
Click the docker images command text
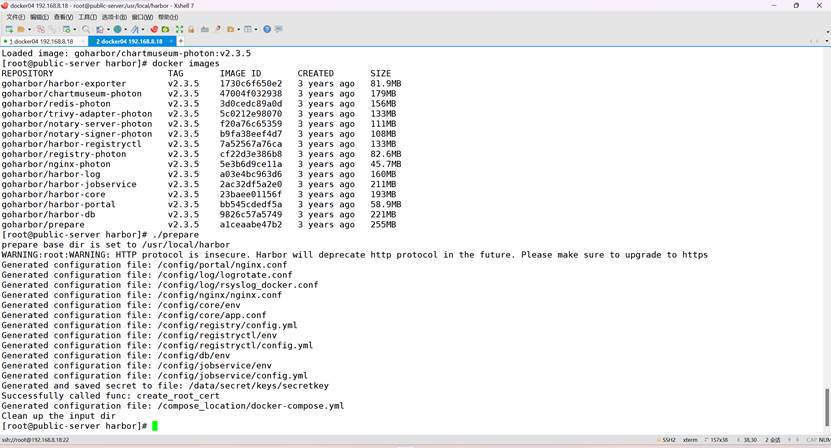(185, 63)
